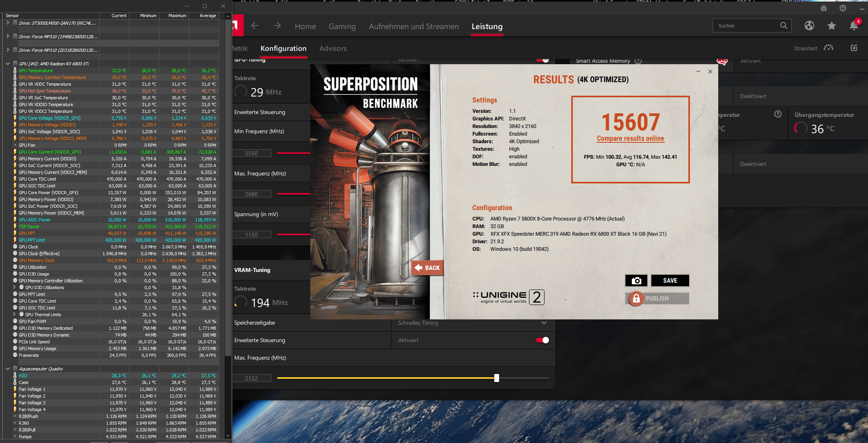Screen dimensions: 868x443
Task: Open the help question mark in Radeon title bar
Action: coord(843,8)
